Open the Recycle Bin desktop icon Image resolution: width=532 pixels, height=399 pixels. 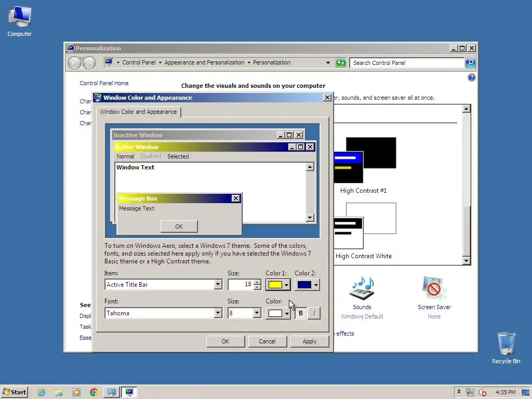[x=506, y=348]
